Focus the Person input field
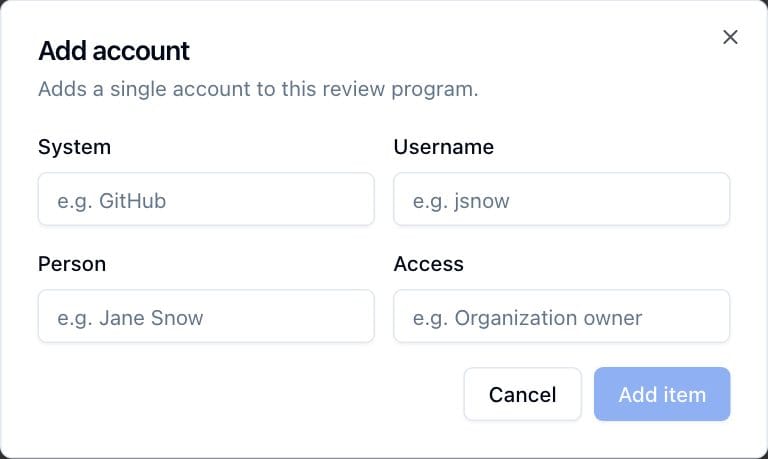 pos(206,316)
